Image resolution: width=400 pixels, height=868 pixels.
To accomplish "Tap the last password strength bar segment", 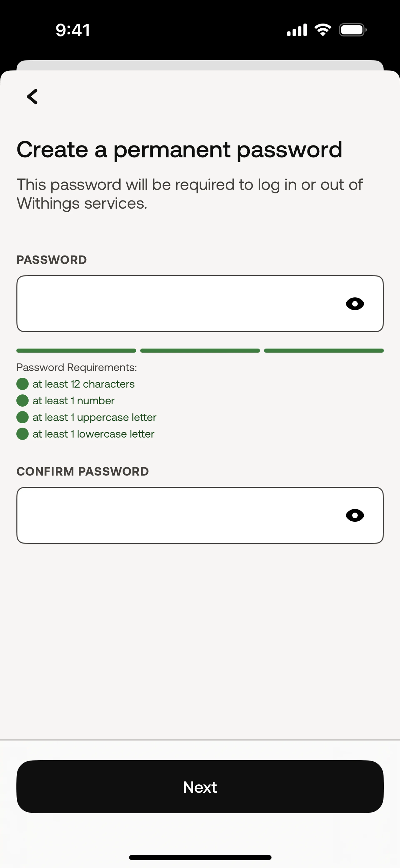I will coord(324,351).
